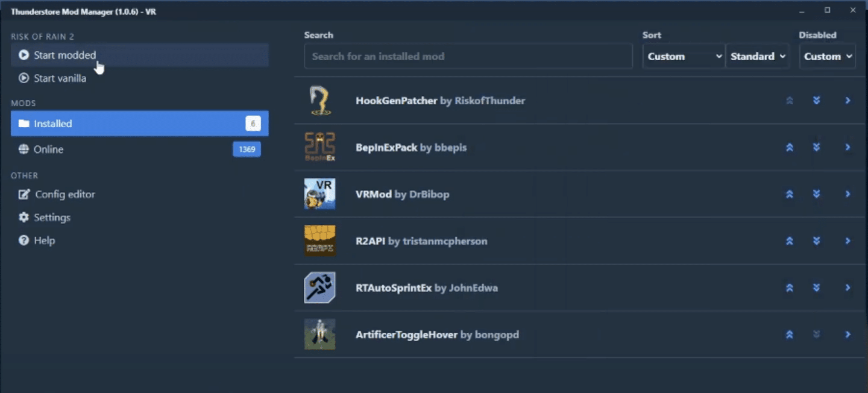Image resolution: width=868 pixels, height=393 pixels.
Task: Move ArtificerToggleHover up in the list
Action: pyautogui.click(x=789, y=334)
